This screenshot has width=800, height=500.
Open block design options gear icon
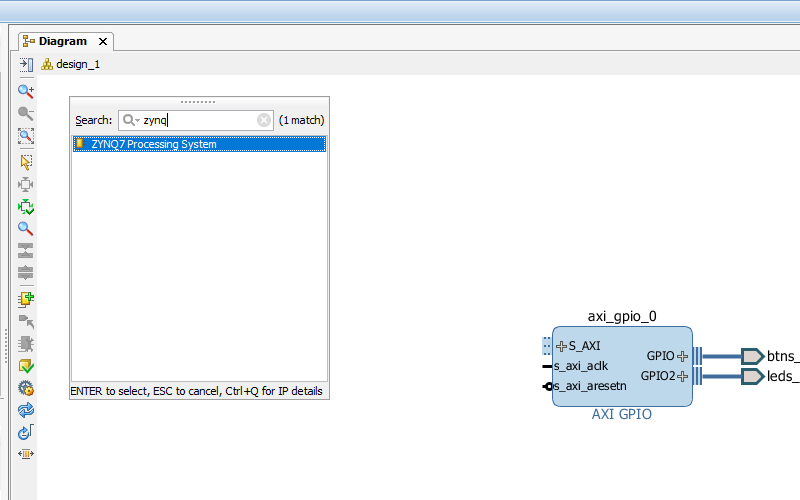26,388
